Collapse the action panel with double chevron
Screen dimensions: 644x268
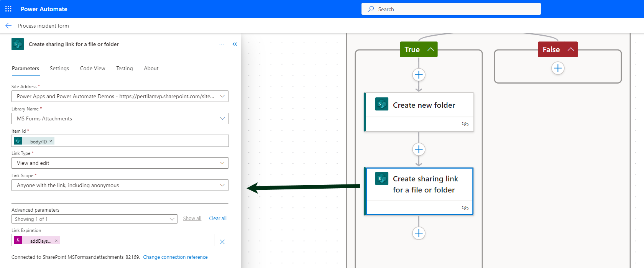pyautogui.click(x=235, y=44)
